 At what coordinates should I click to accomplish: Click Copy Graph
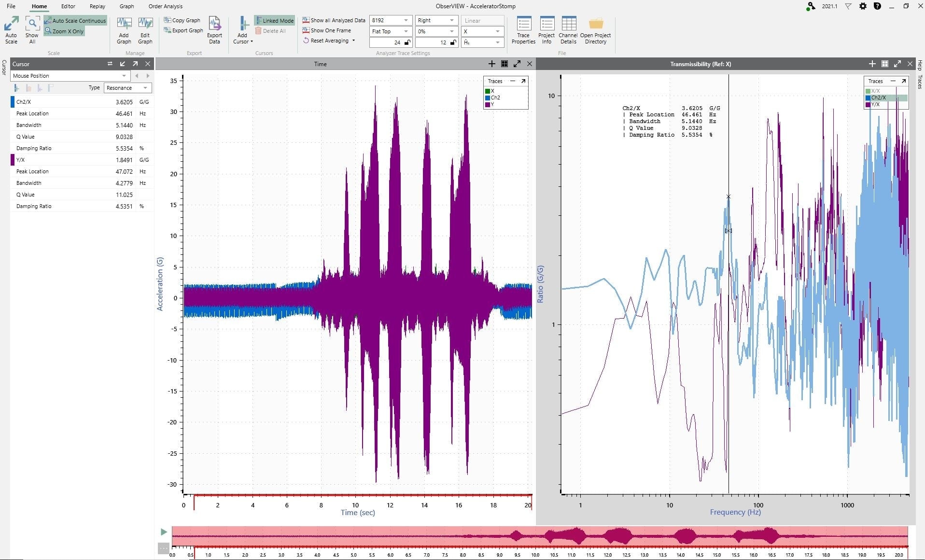point(182,20)
